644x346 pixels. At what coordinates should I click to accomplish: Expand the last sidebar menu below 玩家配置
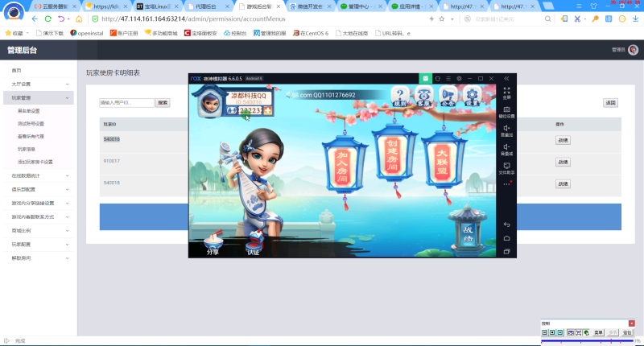coord(39,258)
